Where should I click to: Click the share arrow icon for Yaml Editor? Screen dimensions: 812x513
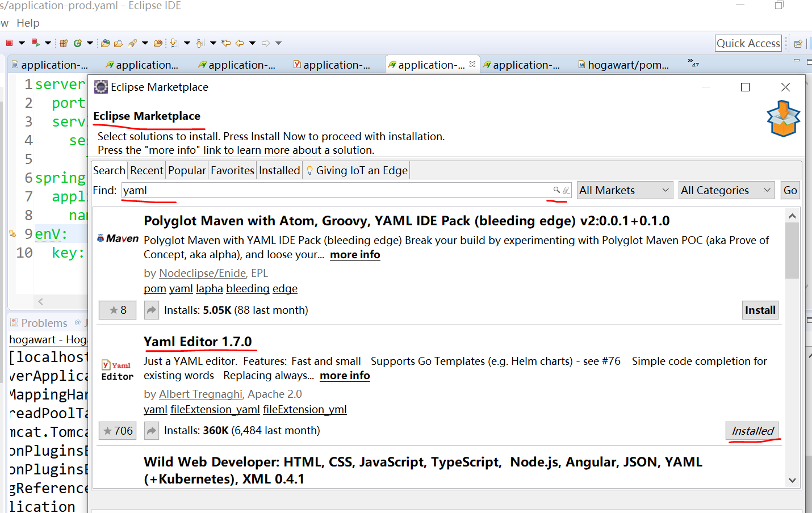click(x=151, y=431)
